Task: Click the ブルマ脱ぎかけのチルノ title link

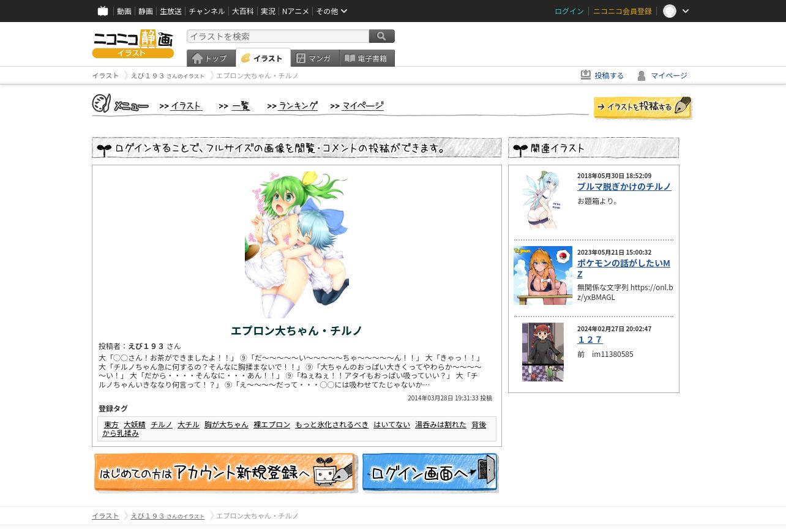Action: pyautogui.click(x=624, y=187)
